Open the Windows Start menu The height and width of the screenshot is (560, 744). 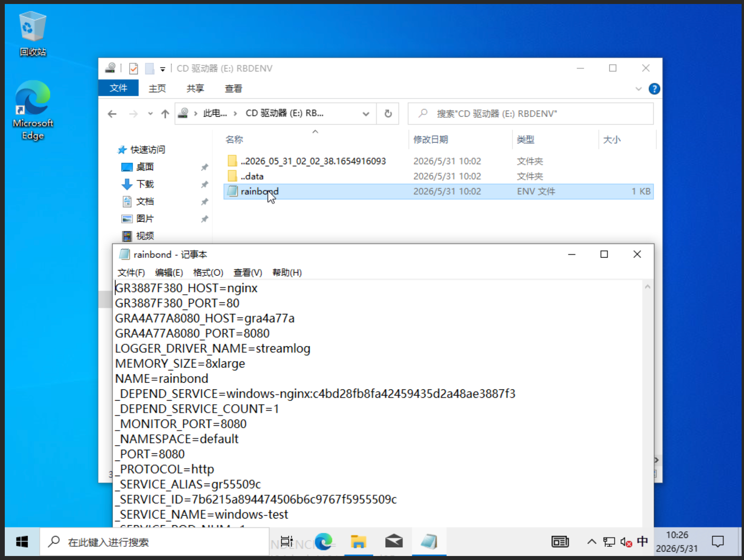(22, 542)
